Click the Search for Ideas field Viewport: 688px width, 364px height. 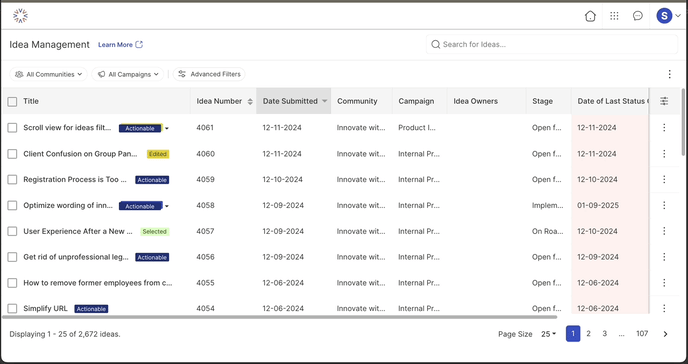[552, 44]
